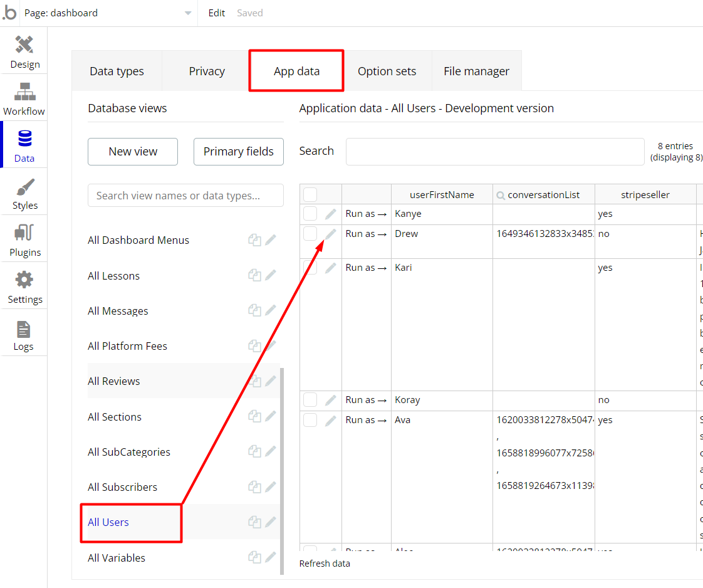Run as the Drew user
Viewport: 703px width, 588px height.
pos(366,234)
